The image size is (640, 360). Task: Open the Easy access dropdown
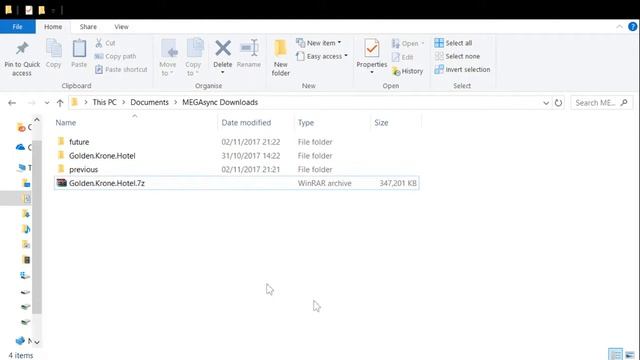pos(322,56)
